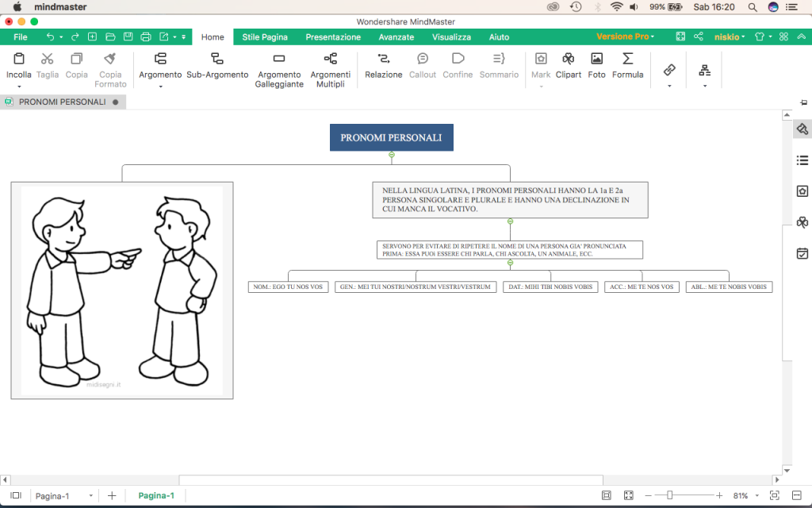Add a Callout to the selected topic

(422, 67)
